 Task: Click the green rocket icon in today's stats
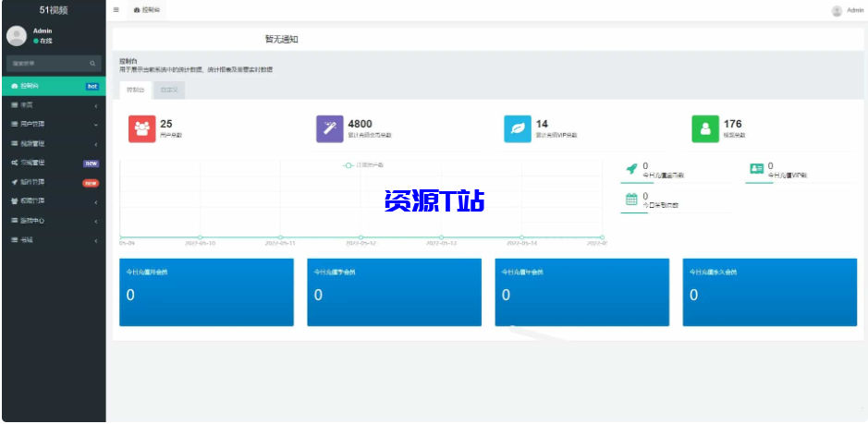631,169
